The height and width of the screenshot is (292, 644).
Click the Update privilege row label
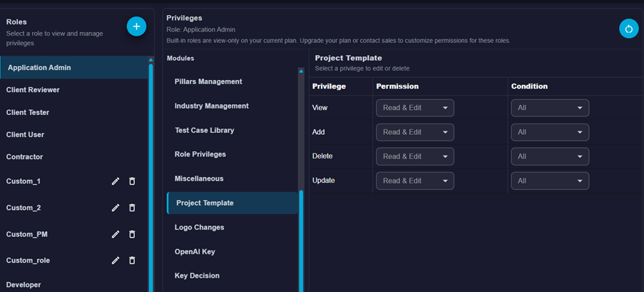click(x=323, y=181)
